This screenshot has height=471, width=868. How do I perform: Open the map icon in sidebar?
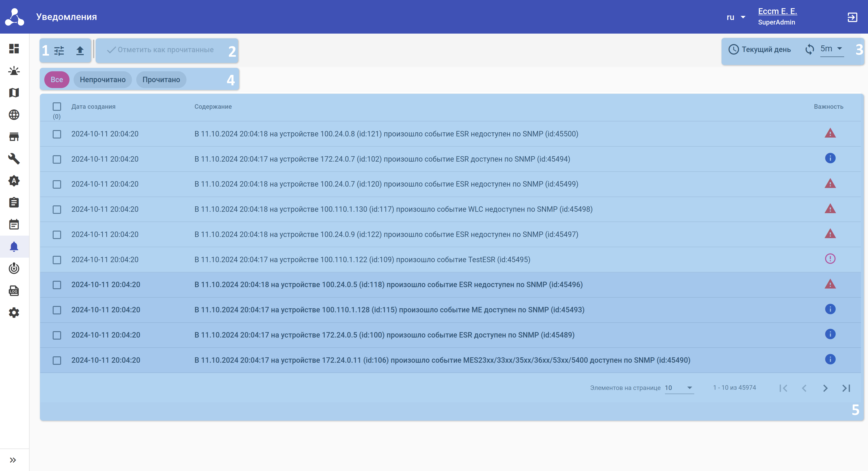14,93
